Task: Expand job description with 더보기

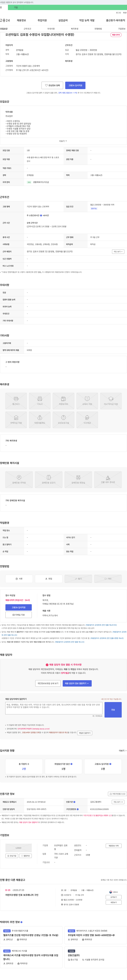Action: [x=63, y=141]
